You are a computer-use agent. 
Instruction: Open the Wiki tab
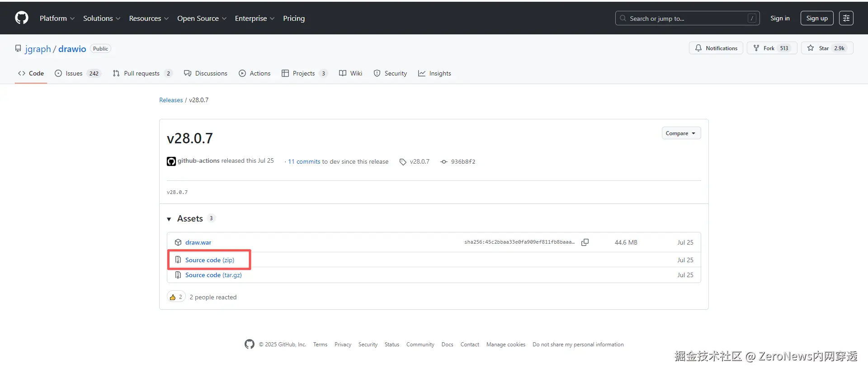(x=350, y=73)
